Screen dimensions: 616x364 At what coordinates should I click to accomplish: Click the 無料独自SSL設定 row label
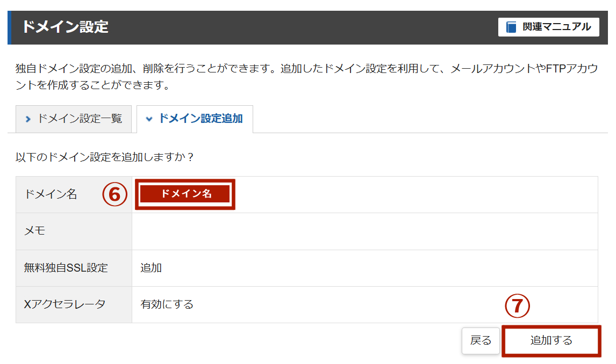click(66, 267)
